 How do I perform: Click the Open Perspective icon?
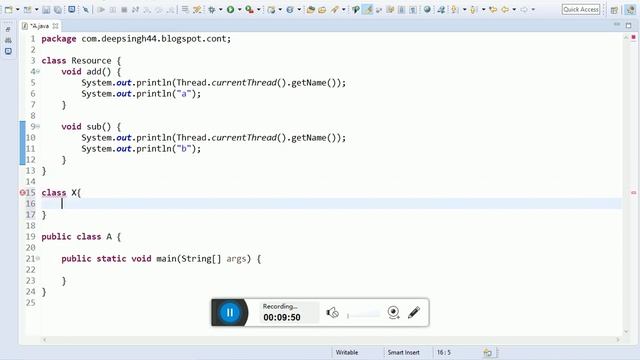614,10
